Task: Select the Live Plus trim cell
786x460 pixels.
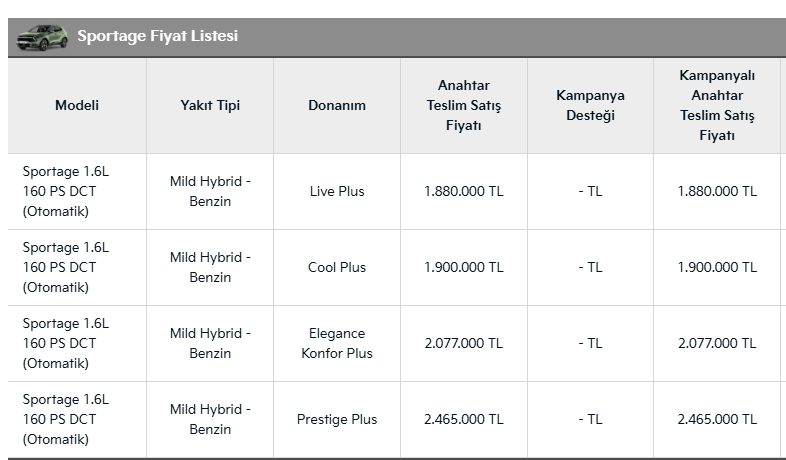Action: point(337,191)
